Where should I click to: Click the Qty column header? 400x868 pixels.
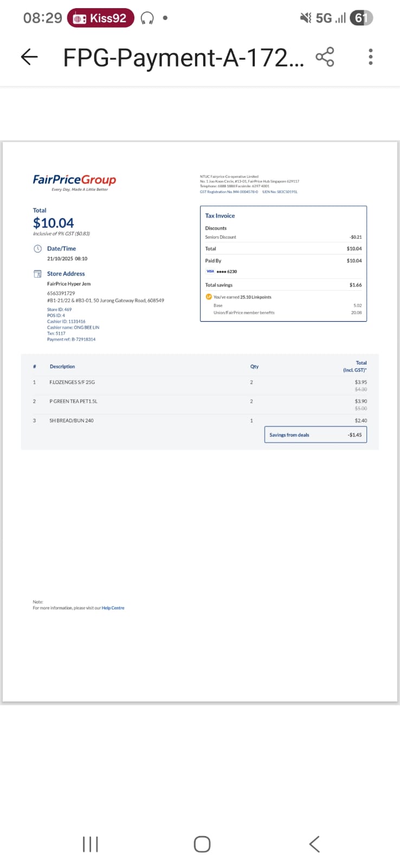coord(254,367)
